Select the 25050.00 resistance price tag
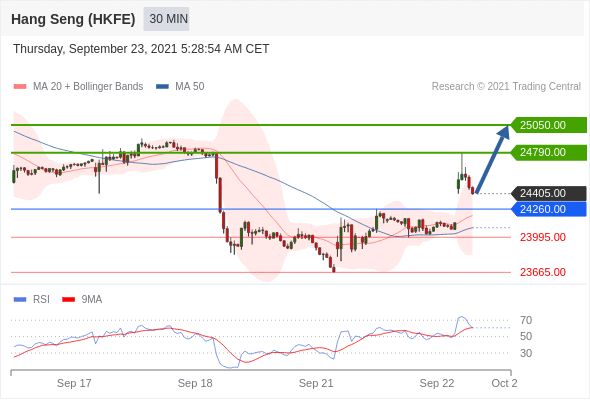590x400 pixels. click(x=549, y=125)
